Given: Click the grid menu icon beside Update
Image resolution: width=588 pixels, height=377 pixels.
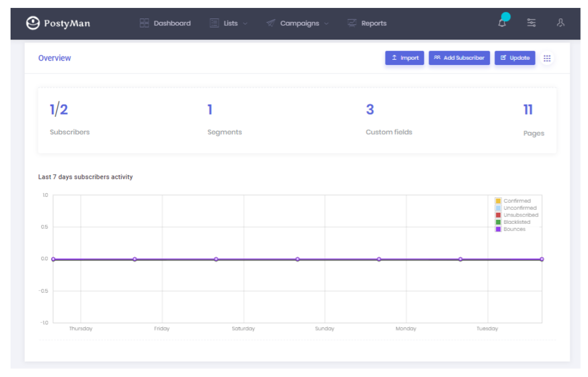Looking at the screenshot, I should (x=547, y=58).
